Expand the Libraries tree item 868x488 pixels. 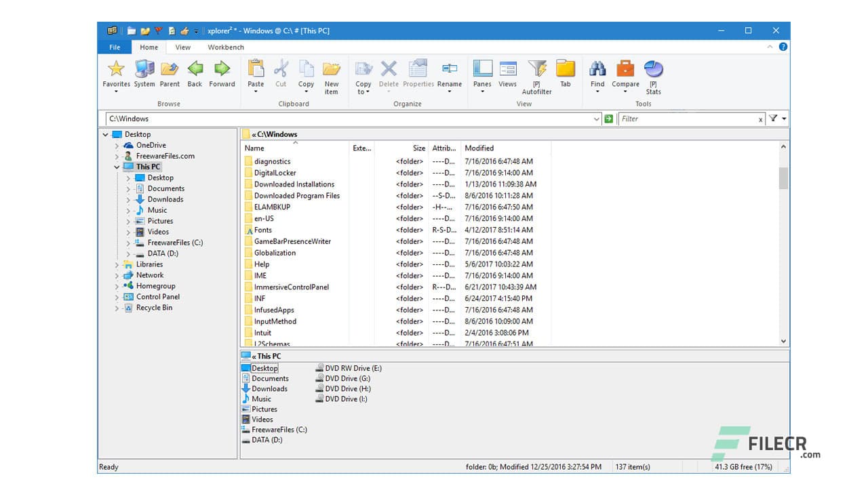point(117,264)
